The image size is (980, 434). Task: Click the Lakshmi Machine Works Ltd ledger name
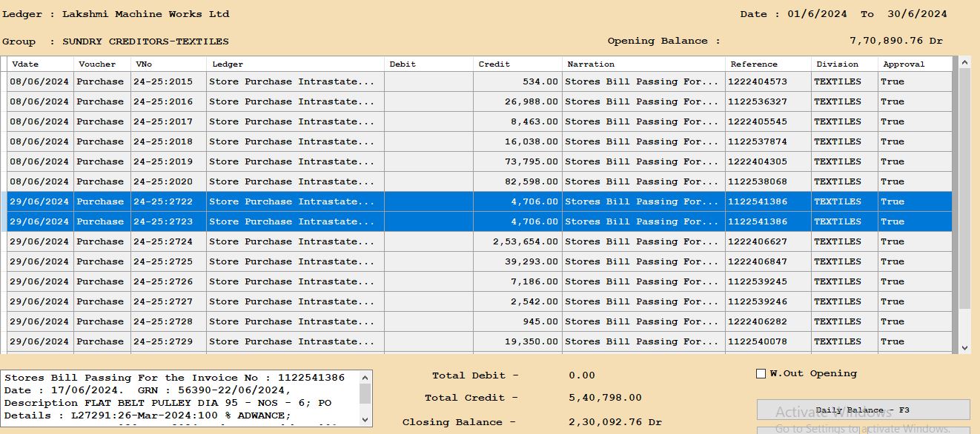[145, 14]
